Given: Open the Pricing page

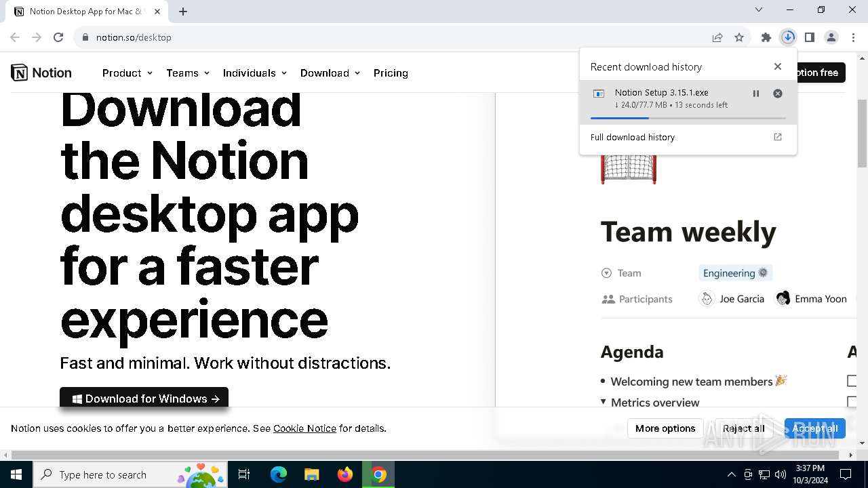Looking at the screenshot, I should click(391, 73).
